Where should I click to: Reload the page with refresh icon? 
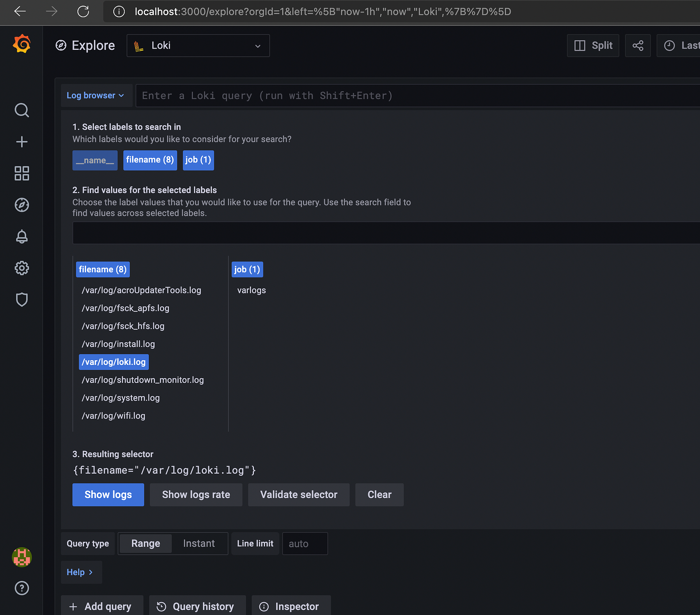click(83, 11)
